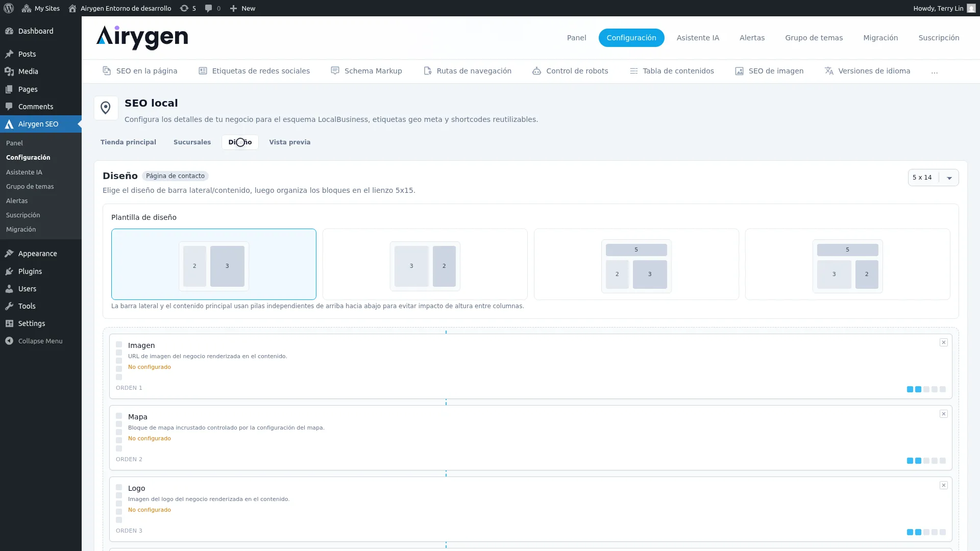The height and width of the screenshot is (551, 980).
Task: Open the Pages sidebar icon
Action: click(x=9, y=89)
